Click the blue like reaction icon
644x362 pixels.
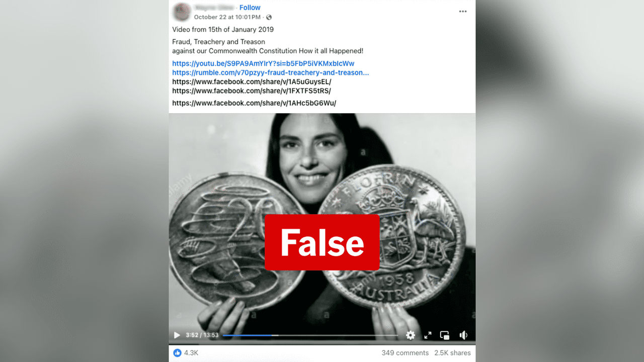[x=177, y=353]
